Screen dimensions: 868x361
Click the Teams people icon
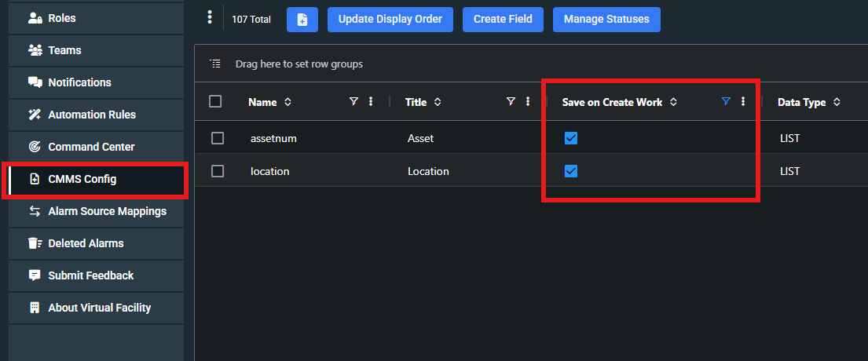35,50
